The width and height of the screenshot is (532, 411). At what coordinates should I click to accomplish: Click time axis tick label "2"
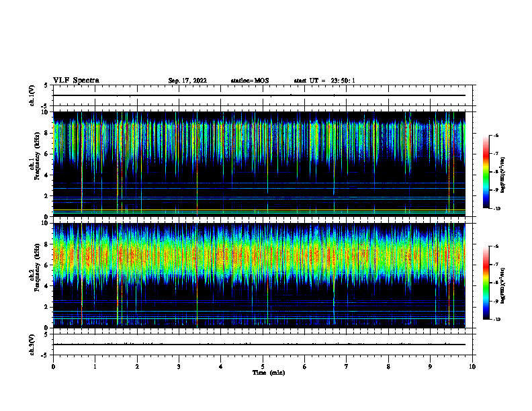pos(137,367)
